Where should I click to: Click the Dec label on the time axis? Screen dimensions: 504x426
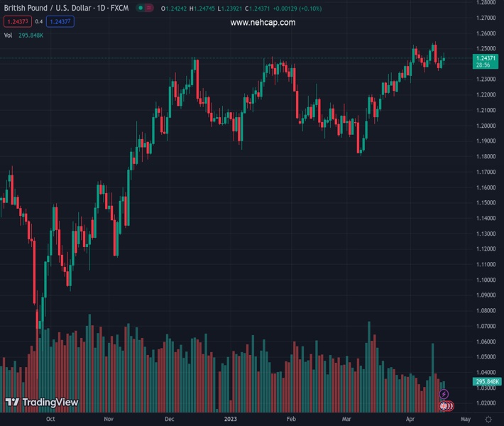pos(170,420)
